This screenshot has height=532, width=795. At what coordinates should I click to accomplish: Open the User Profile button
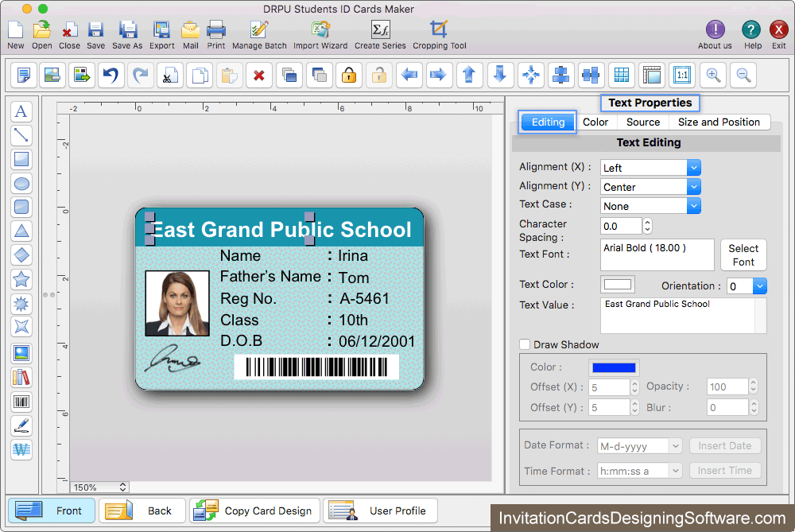tap(380, 511)
